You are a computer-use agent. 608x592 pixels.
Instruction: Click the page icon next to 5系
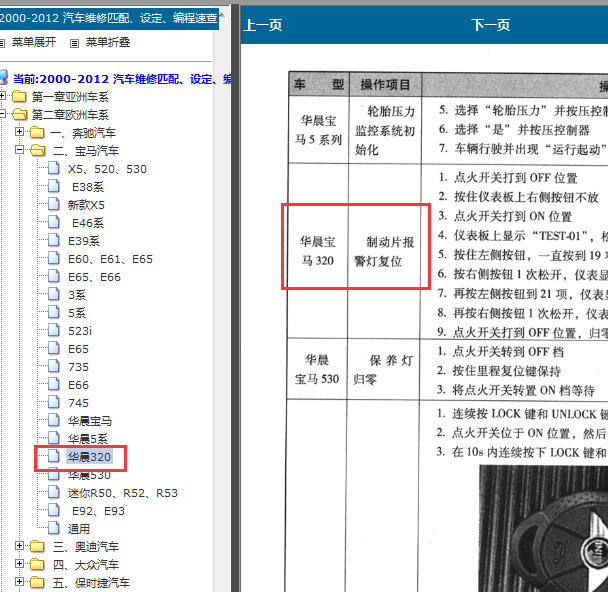(x=54, y=312)
